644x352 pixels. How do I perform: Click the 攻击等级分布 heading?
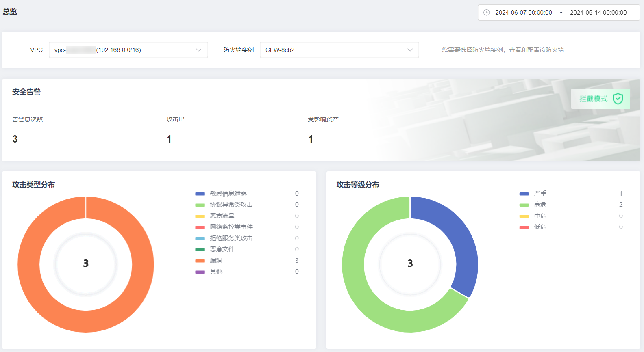click(x=358, y=185)
